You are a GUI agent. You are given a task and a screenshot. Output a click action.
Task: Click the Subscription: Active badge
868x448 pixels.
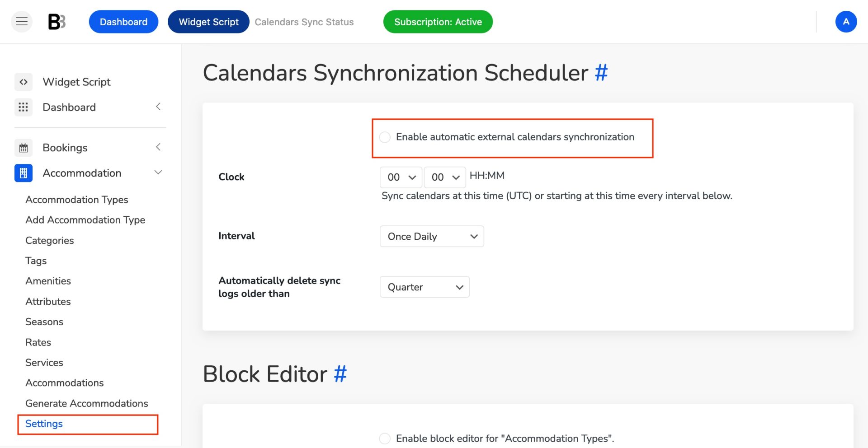[x=438, y=21]
